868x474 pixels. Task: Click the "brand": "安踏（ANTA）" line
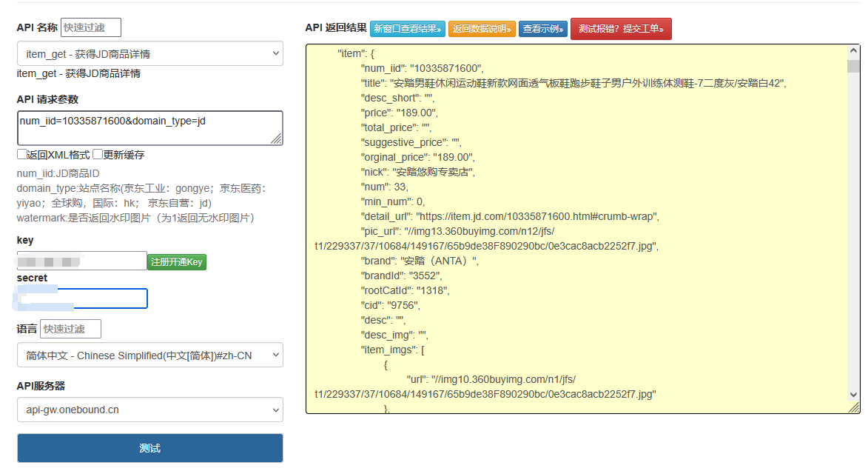tap(420, 261)
